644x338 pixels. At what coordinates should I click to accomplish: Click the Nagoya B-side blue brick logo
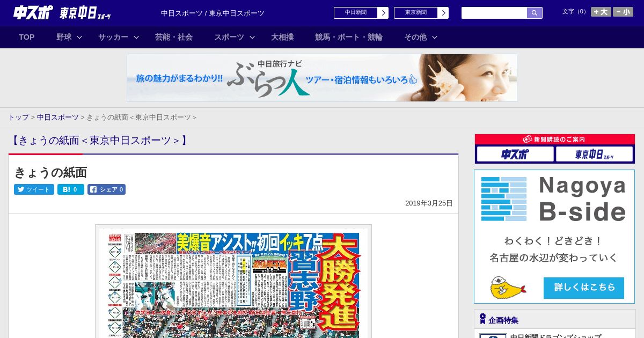504,199
